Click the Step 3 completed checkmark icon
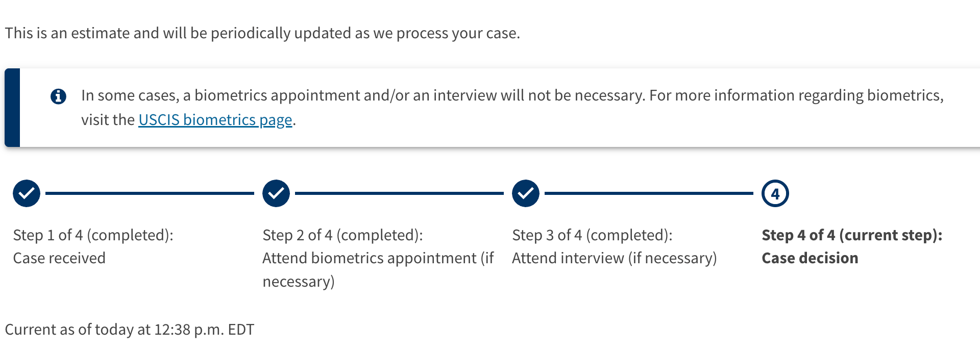 pyautogui.click(x=526, y=193)
